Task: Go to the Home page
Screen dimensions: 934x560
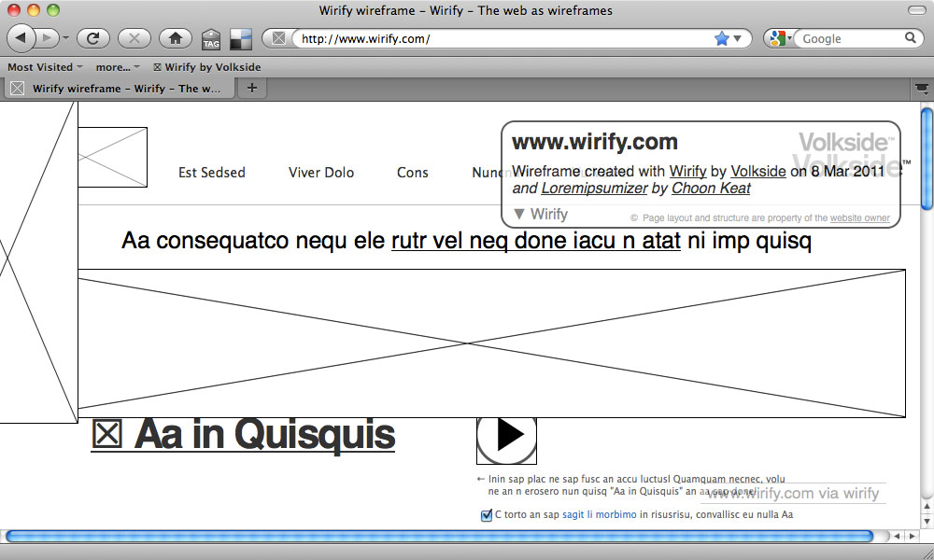Action: tap(175, 38)
